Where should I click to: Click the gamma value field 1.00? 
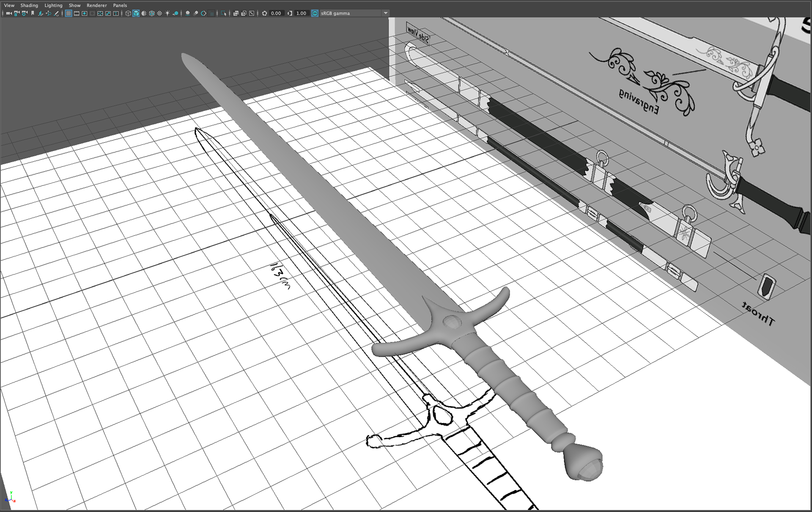[301, 13]
